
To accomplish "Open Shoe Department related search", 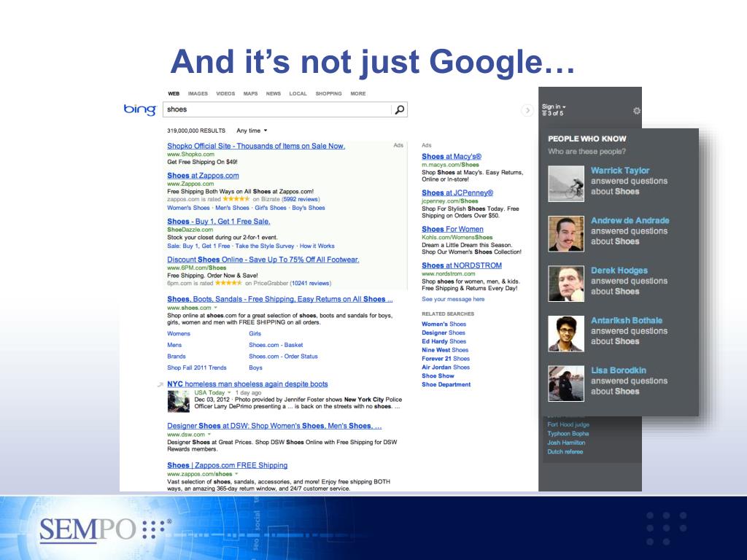I will (446, 384).
